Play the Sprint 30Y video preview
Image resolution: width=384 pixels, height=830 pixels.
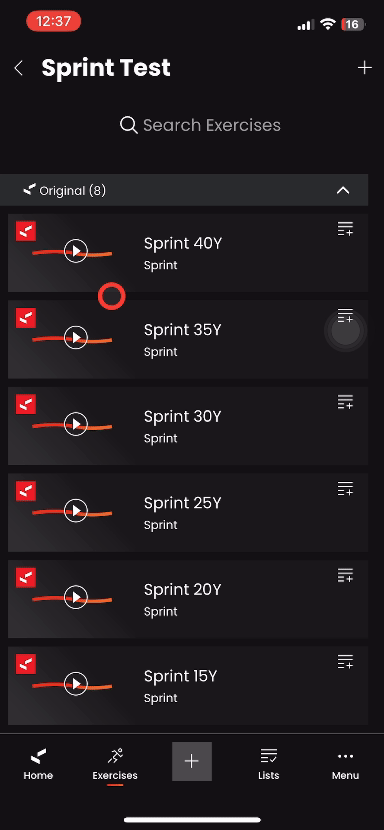coord(76,423)
